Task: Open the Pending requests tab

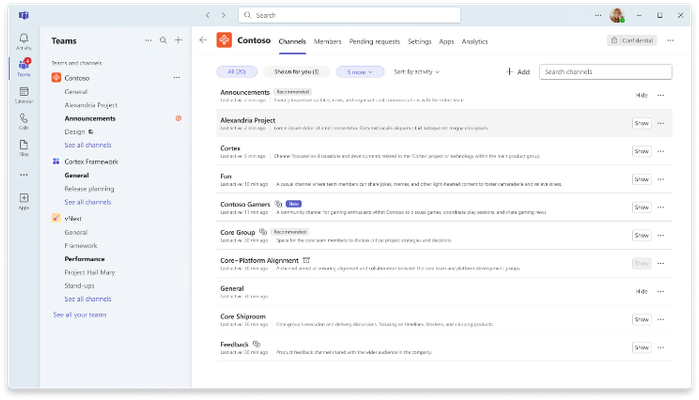Action: [374, 41]
